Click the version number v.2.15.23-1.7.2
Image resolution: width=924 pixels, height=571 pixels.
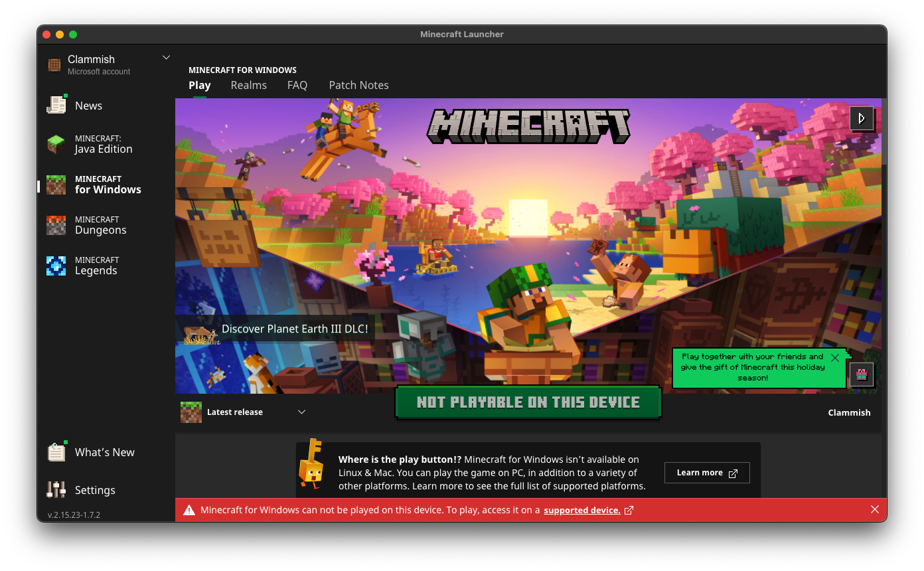tap(74, 515)
